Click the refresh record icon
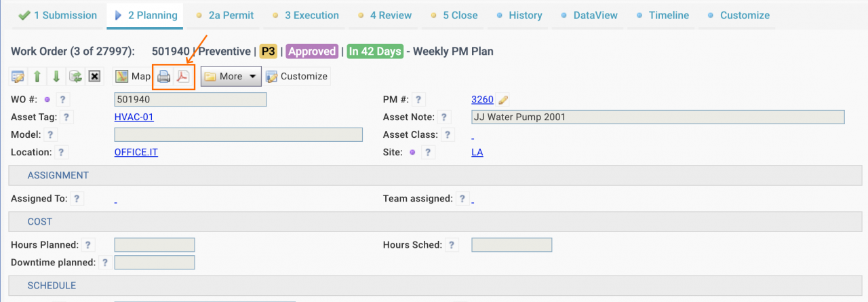This screenshot has height=302, width=868. point(76,77)
